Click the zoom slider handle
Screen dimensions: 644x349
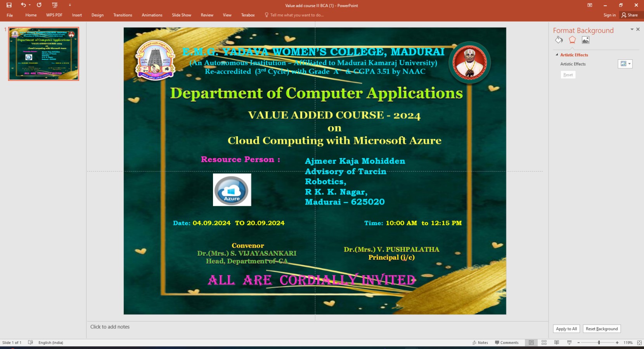[x=599, y=343]
